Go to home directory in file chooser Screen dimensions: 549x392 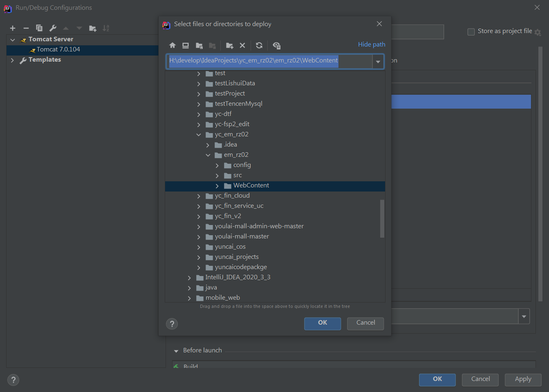point(173,45)
